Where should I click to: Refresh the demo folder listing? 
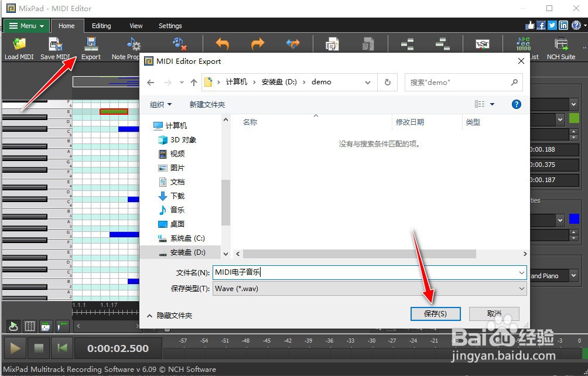click(388, 82)
